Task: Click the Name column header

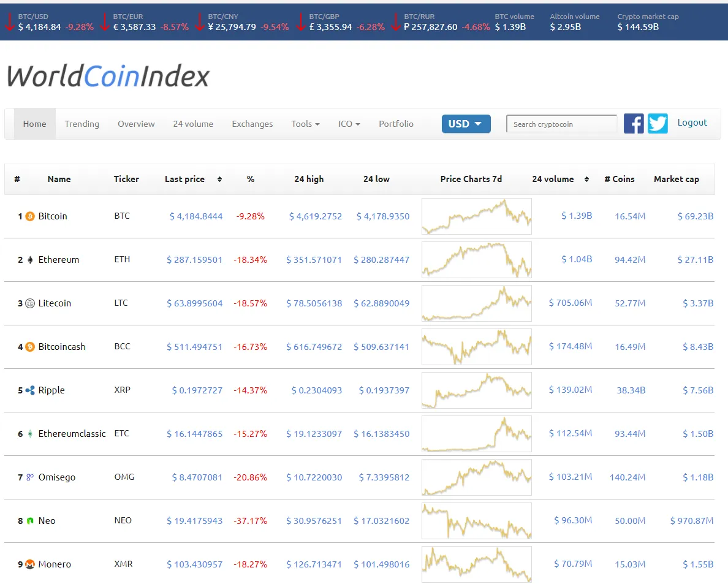Action: click(59, 179)
